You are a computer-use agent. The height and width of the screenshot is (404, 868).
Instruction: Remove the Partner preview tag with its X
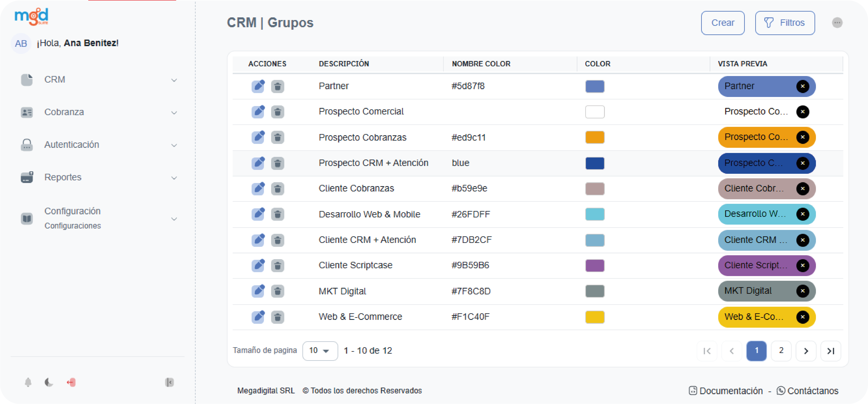tap(803, 86)
